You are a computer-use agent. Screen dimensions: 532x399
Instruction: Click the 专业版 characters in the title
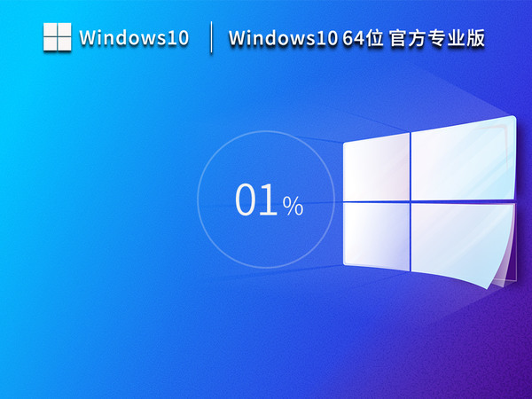pyautogui.click(x=459, y=38)
